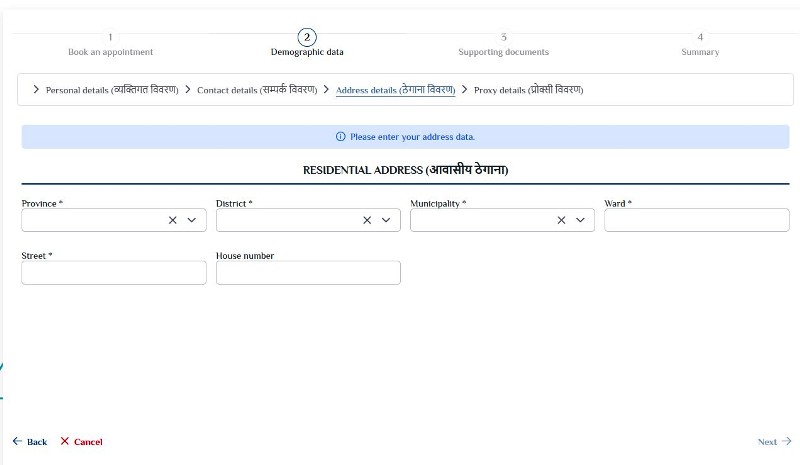Click the Next button
This screenshot has width=800, height=465.
coord(774,442)
